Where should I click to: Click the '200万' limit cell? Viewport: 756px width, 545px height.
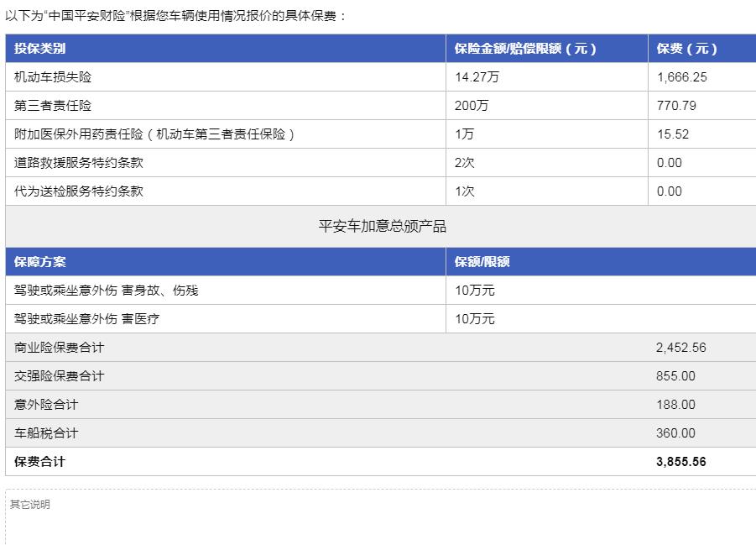[472, 105]
